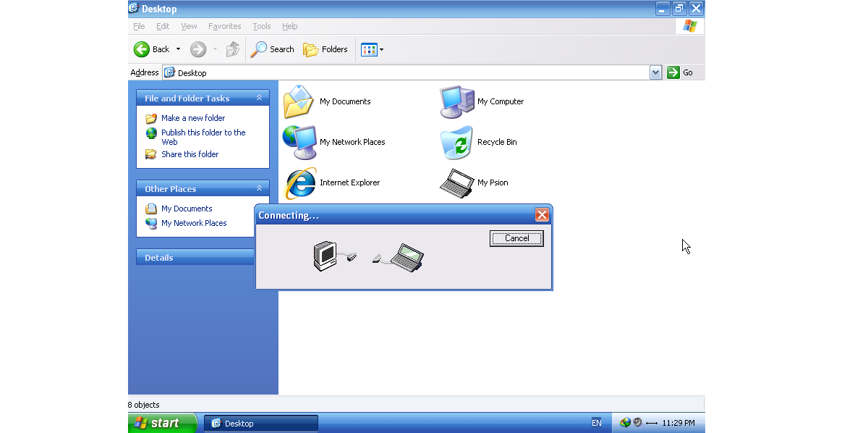
Task: Click the Go button beside address bar
Action: [x=681, y=72]
